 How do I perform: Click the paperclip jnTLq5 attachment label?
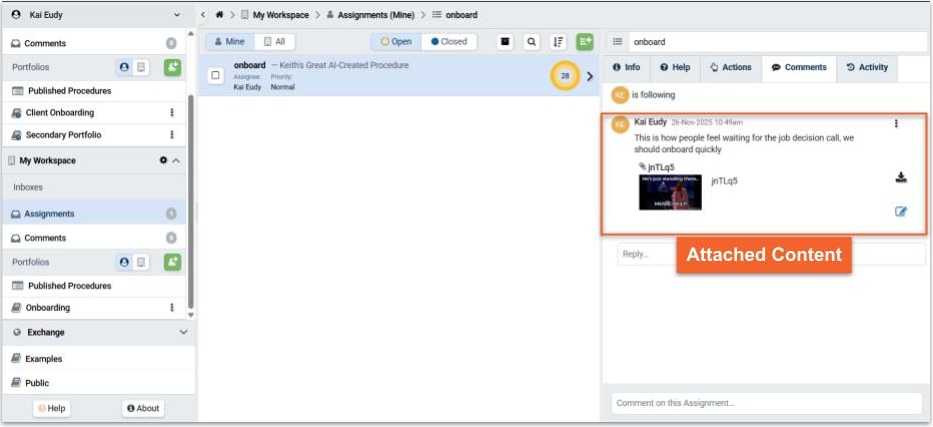click(x=656, y=167)
